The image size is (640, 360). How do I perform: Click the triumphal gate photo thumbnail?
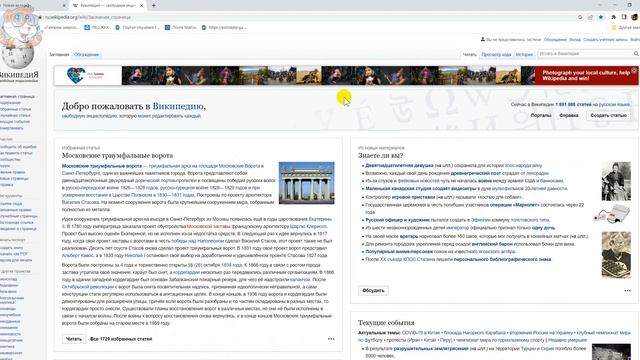307,183
